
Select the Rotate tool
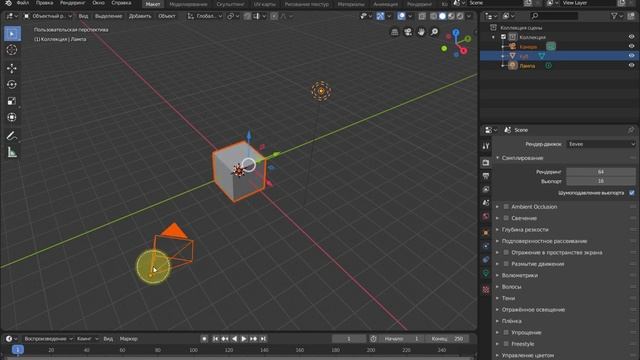pos(12,84)
